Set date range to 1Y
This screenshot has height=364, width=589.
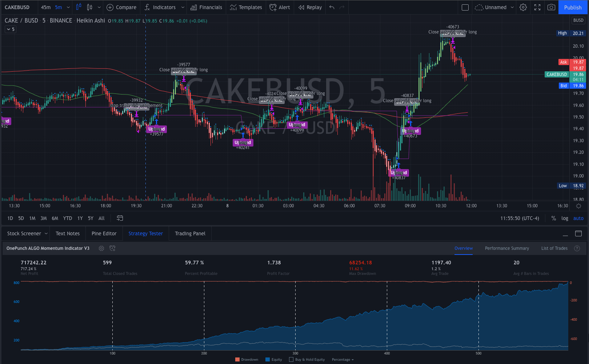[x=80, y=218]
